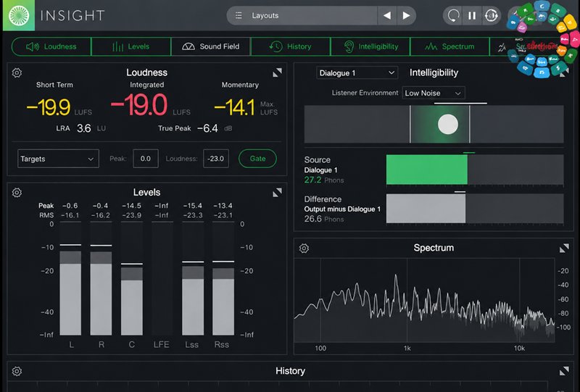
Task: Toggle the Intelligibility tab
Action: (370, 46)
